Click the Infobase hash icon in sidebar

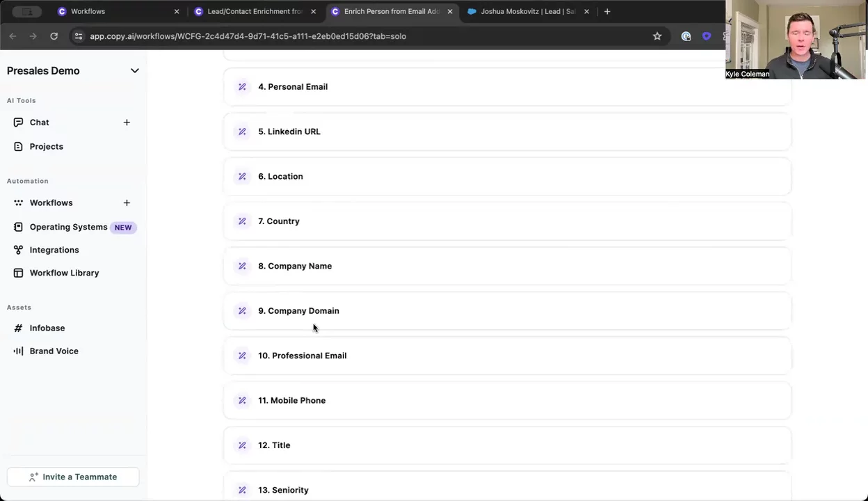click(19, 328)
